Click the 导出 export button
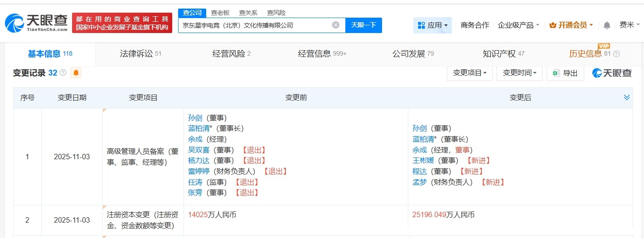The width and height of the screenshot is (644, 238). [565, 73]
